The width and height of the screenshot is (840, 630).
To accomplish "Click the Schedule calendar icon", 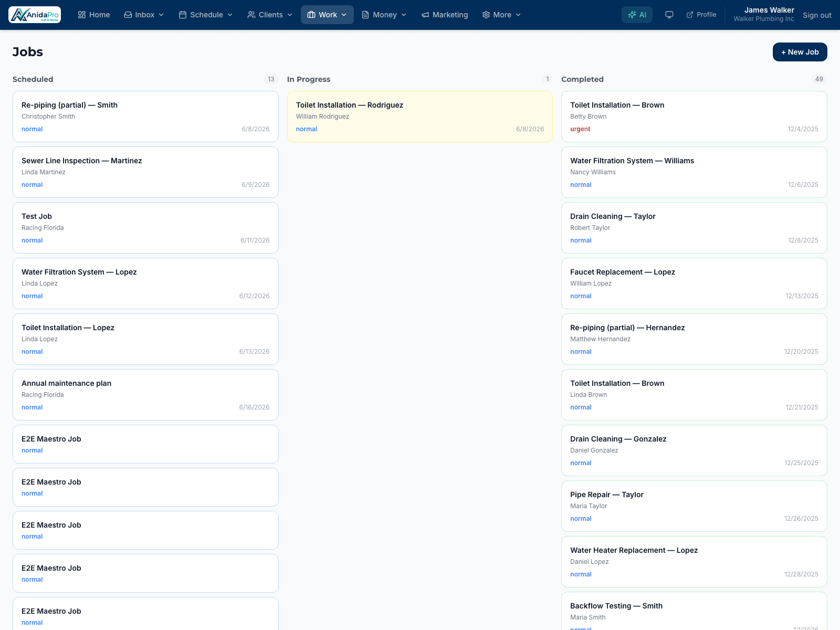I will pyautogui.click(x=183, y=15).
